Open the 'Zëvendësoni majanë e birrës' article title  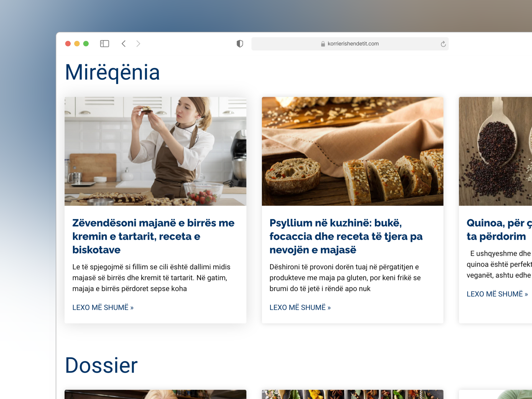[x=154, y=236]
